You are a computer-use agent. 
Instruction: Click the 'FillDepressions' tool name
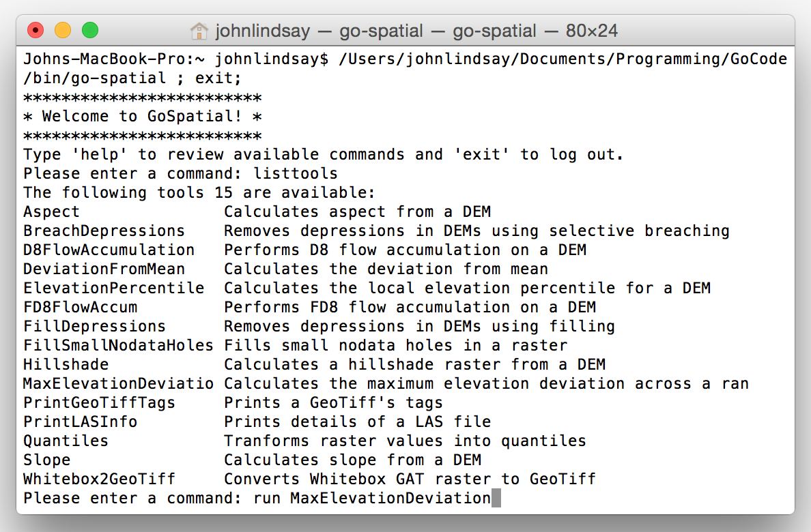[95, 326]
